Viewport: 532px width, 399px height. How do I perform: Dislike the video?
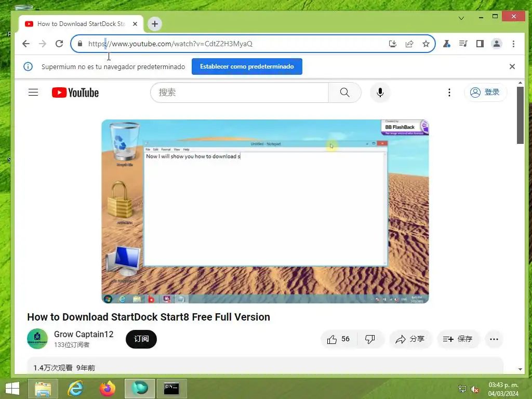[370, 339]
